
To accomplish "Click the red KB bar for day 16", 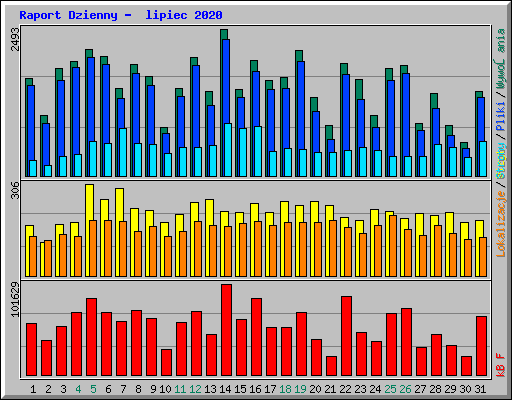I will click(256, 337).
